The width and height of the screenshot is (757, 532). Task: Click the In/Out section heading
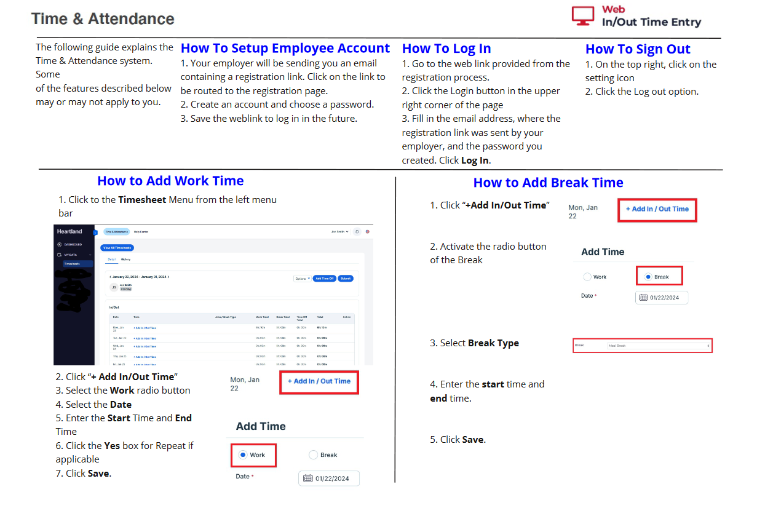tap(114, 308)
